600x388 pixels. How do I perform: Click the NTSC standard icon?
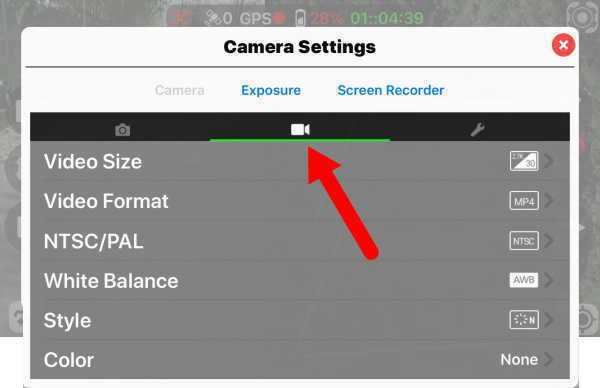[524, 241]
